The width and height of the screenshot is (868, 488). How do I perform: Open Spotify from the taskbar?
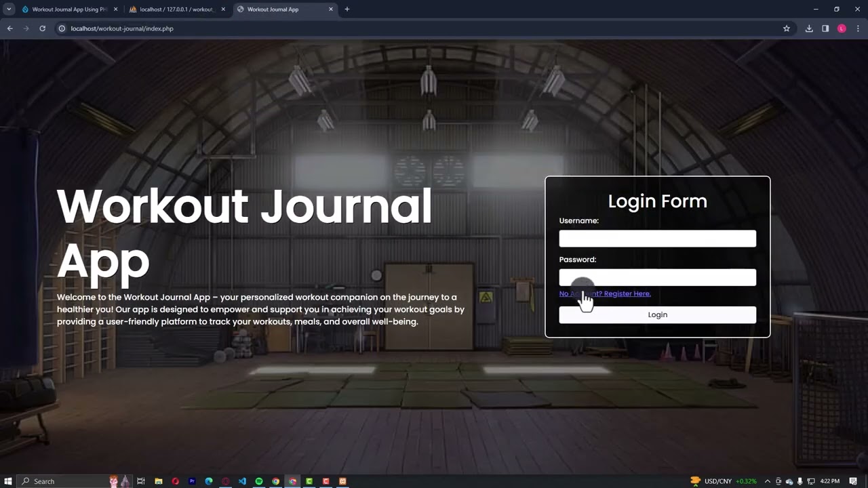point(259,481)
